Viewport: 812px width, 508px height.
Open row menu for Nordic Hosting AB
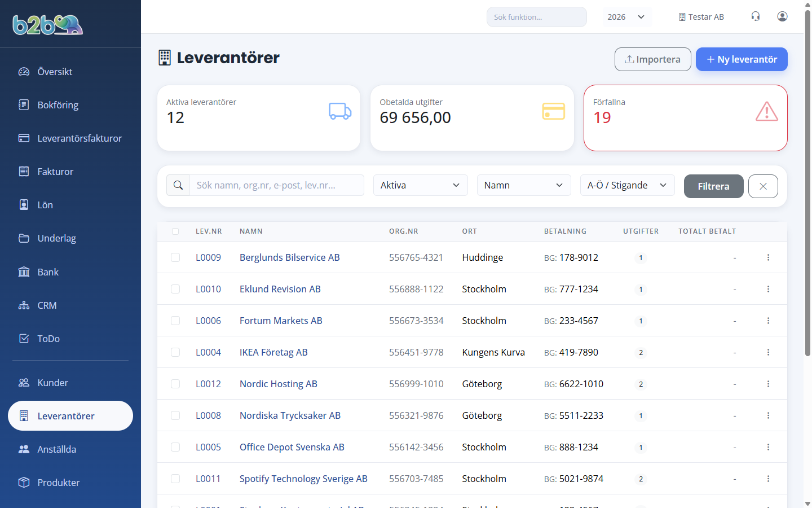click(768, 384)
